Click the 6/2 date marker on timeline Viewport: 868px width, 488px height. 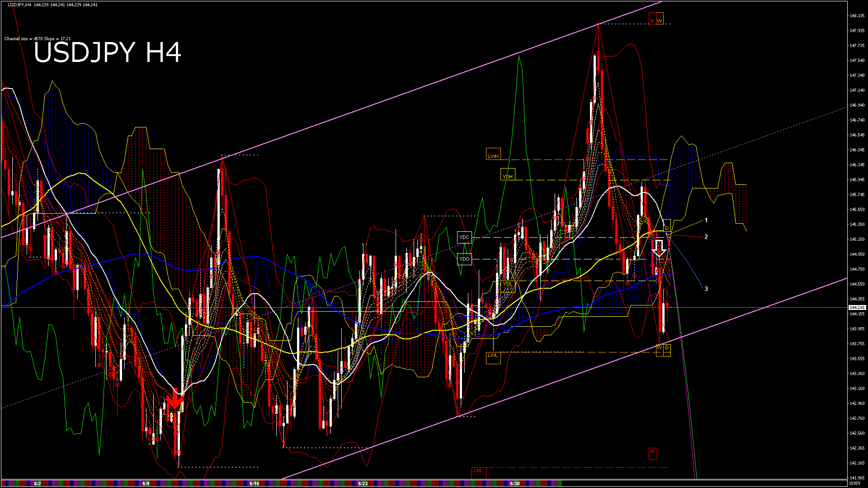click(x=38, y=483)
